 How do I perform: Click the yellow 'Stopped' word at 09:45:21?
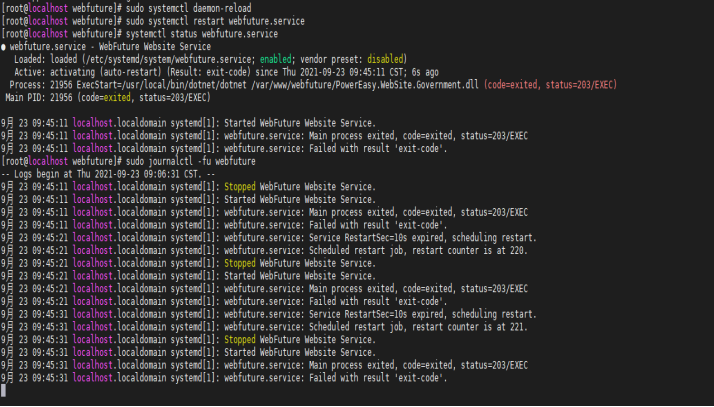(x=240, y=263)
